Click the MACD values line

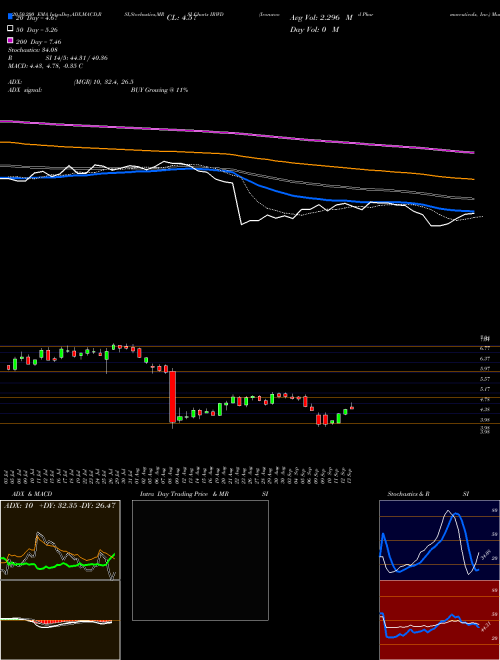pyautogui.click(x=45, y=66)
